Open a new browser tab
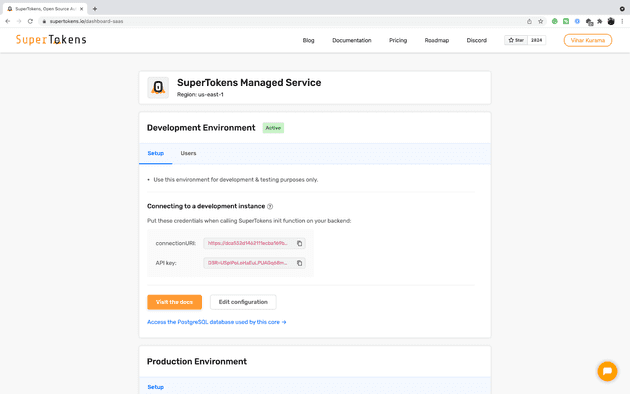Image resolution: width=630 pixels, height=394 pixels. pos(95,8)
